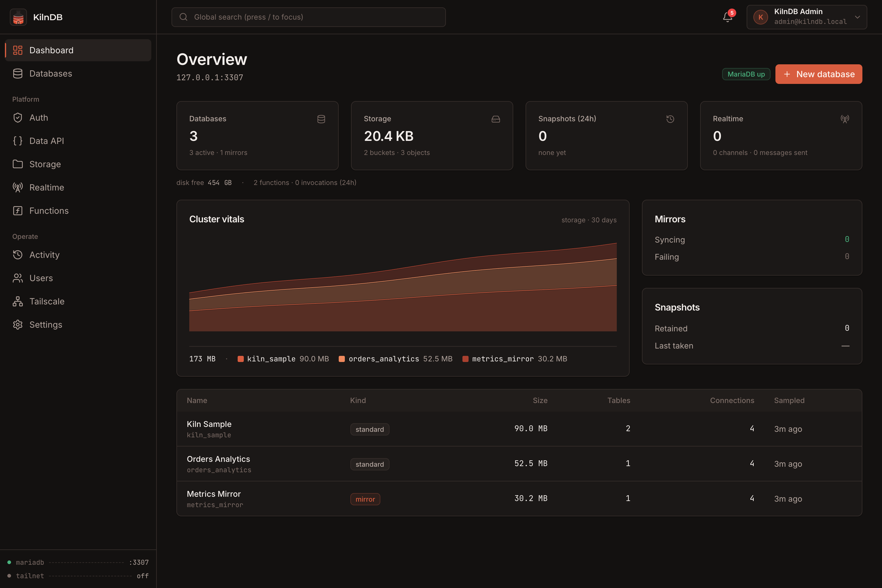The width and height of the screenshot is (882, 588).
Task: Click the disk free 454 GB text
Action: (x=204, y=183)
